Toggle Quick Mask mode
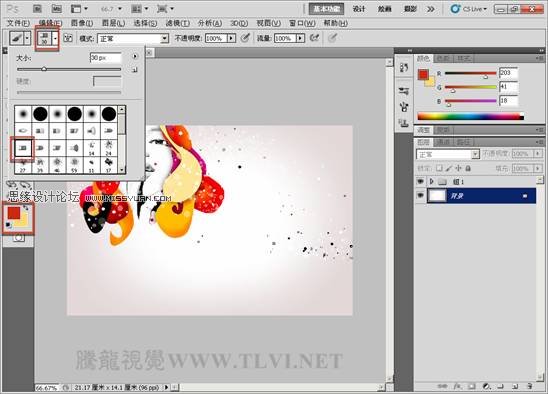The width and height of the screenshot is (548, 394). pos(19,238)
